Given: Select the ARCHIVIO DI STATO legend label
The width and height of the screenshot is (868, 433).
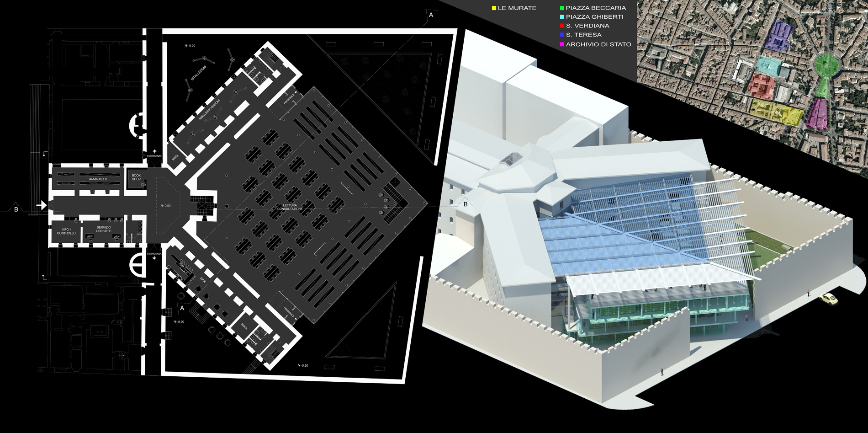Looking at the screenshot, I should point(598,44).
